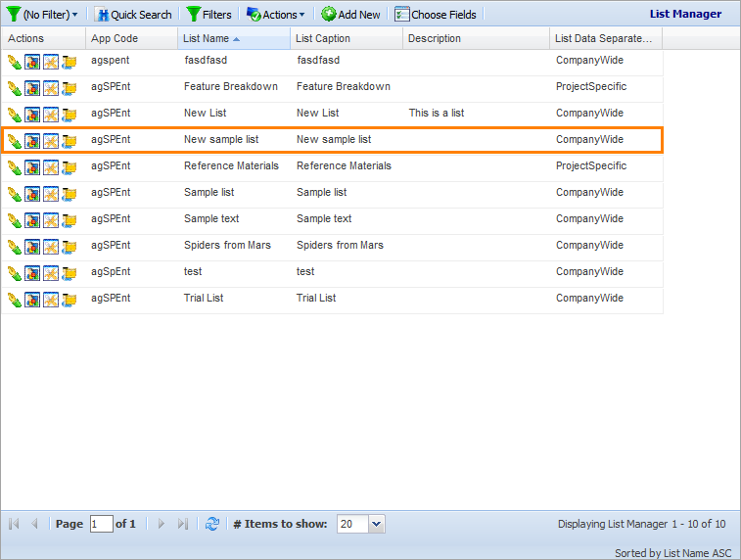Viewport: 741px width, 560px height.
Task: Click the 'agspent' app code cell
Action: coord(110,60)
